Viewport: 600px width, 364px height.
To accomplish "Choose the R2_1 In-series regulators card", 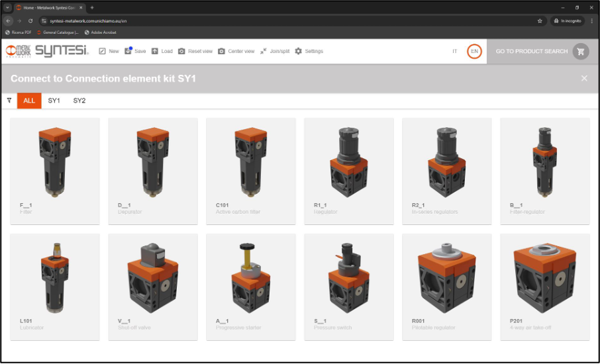I will (x=446, y=171).
